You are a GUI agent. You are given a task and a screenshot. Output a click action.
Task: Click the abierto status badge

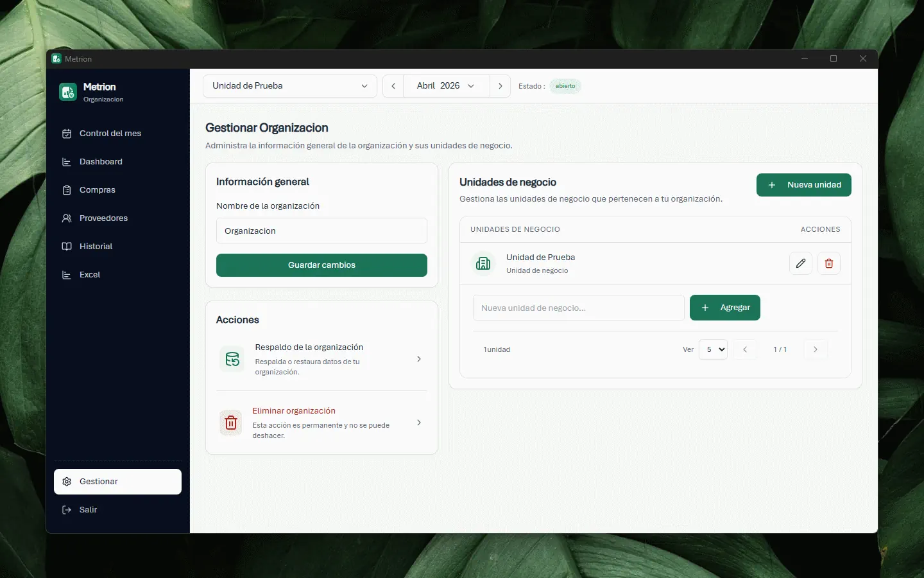(x=565, y=86)
